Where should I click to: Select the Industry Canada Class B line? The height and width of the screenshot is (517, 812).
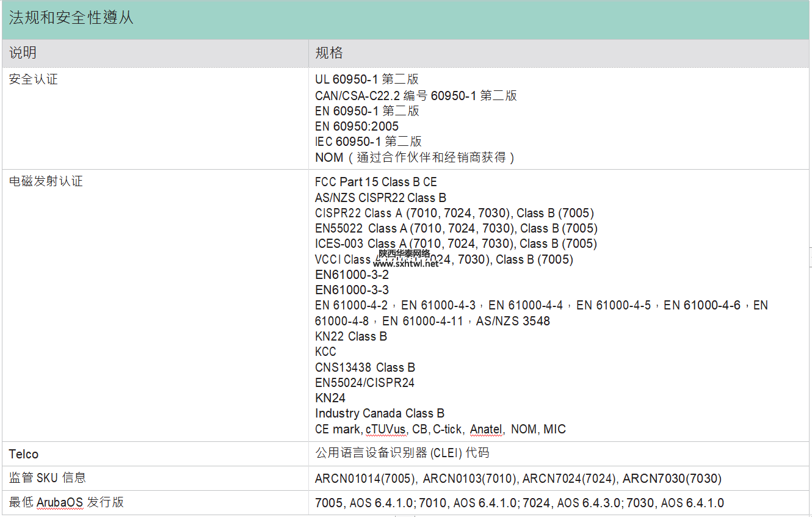pyautogui.click(x=380, y=413)
